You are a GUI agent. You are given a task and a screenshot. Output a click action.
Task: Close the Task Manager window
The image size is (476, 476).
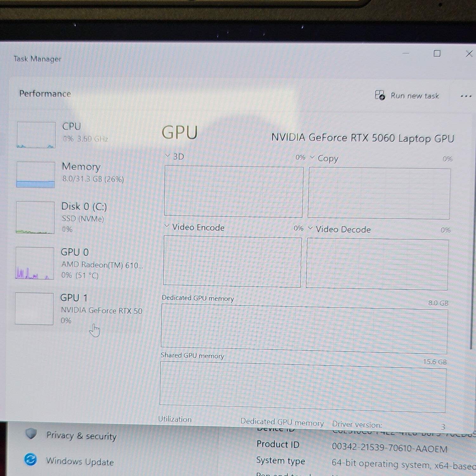(x=469, y=54)
